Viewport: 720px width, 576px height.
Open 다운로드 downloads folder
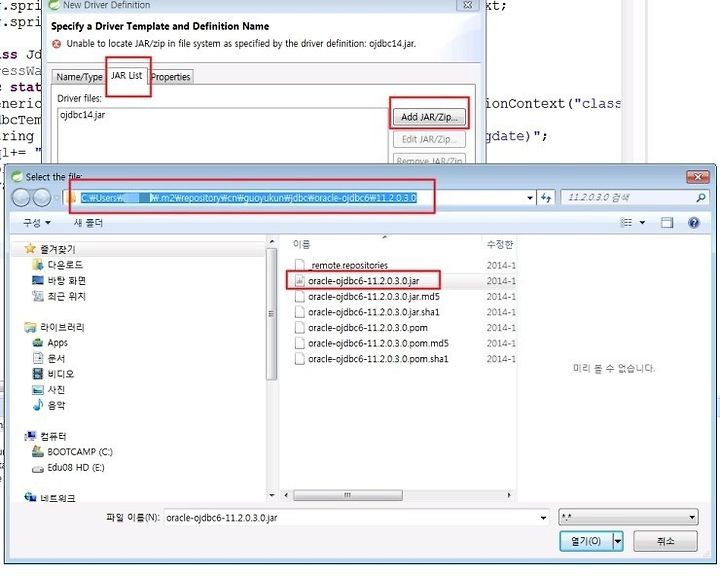pyautogui.click(x=58, y=265)
